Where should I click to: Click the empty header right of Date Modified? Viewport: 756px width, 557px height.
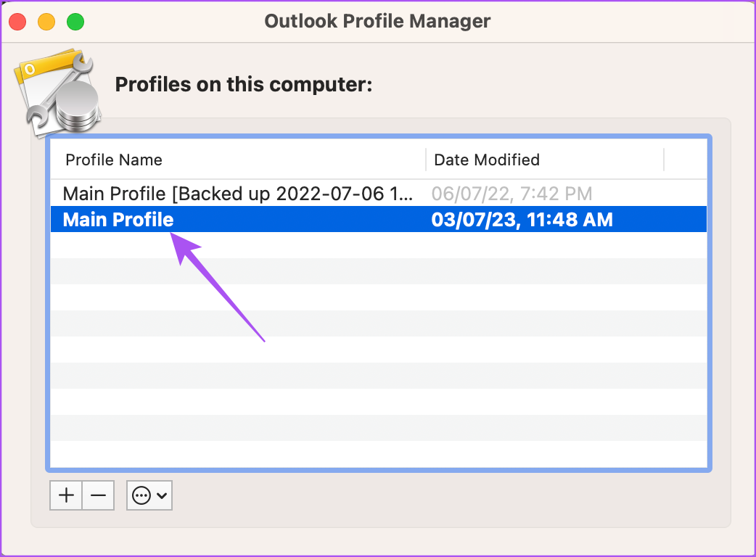pyautogui.click(x=685, y=160)
